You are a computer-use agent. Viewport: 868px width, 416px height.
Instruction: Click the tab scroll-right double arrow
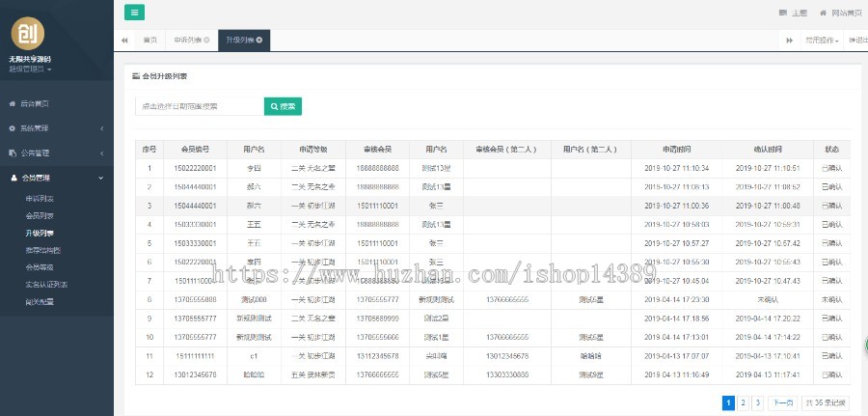(789, 41)
